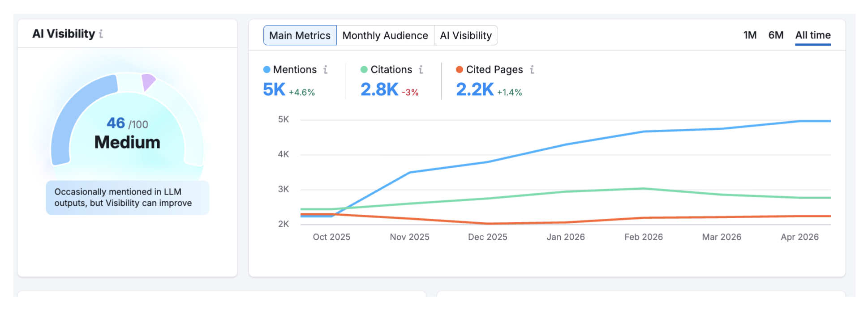Open the AI Visibility info icon
The image size is (868, 331).
click(101, 34)
